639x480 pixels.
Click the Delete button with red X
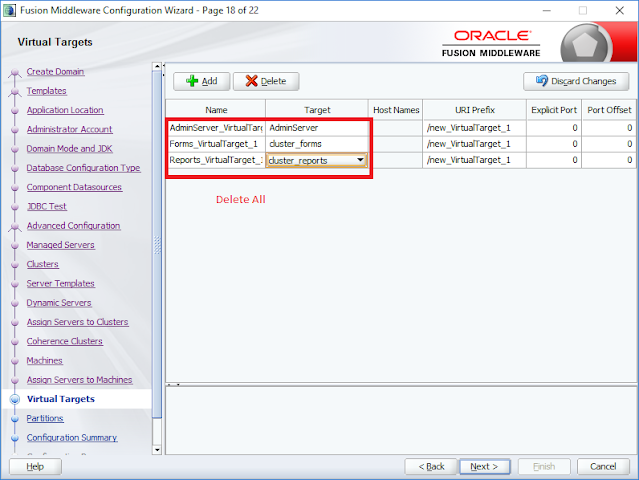(x=266, y=81)
